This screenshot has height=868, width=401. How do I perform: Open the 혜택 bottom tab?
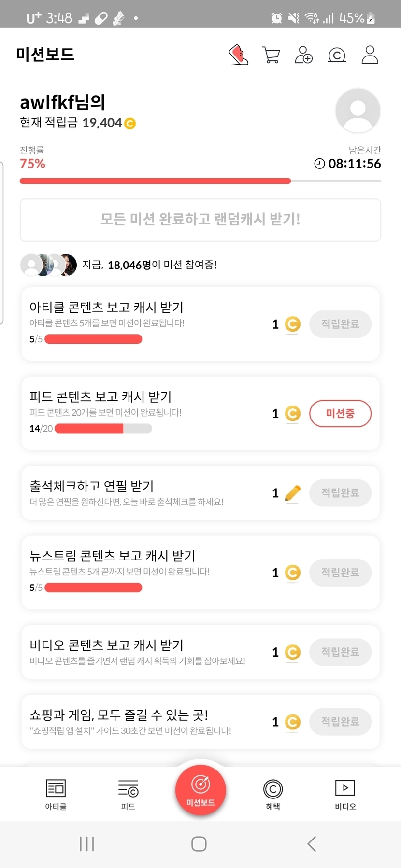(273, 794)
